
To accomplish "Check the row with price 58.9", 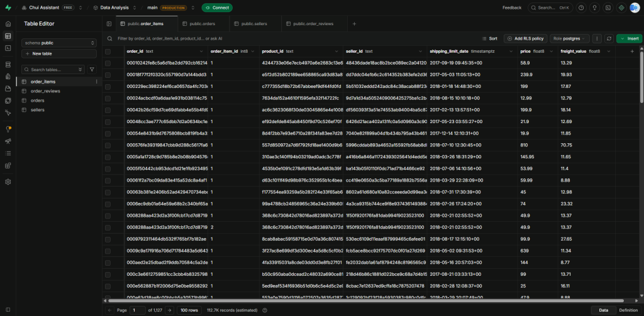I will [x=108, y=63].
